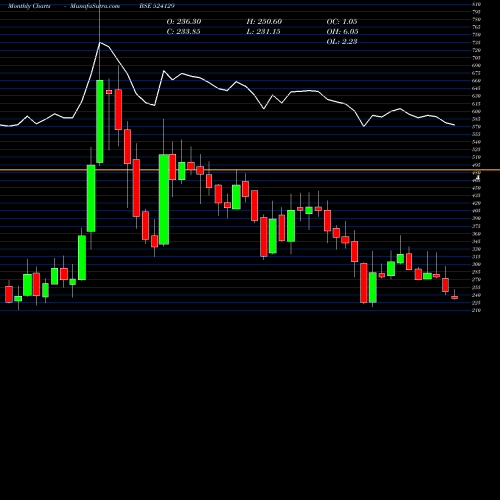This screenshot has height=500, width=500.
Task: Click the 450 price axis label
Action: pos(476,188)
